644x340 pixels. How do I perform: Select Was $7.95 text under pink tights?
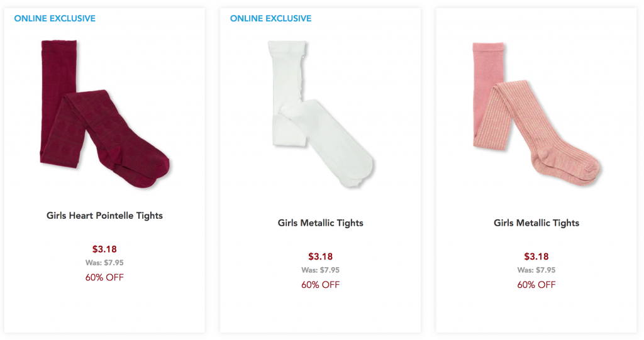click(536, 270)
